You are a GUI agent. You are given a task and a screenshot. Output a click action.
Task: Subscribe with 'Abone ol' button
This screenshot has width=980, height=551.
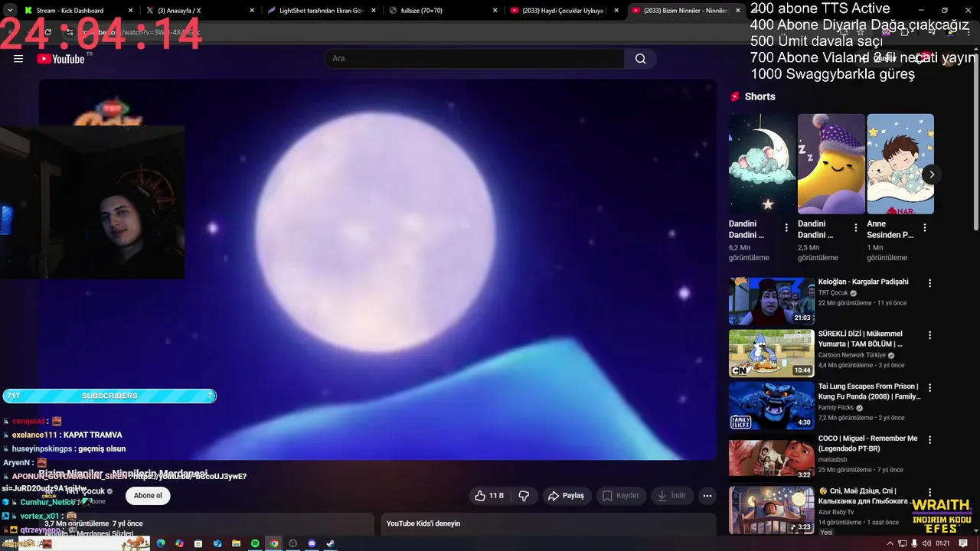point(148,496)
